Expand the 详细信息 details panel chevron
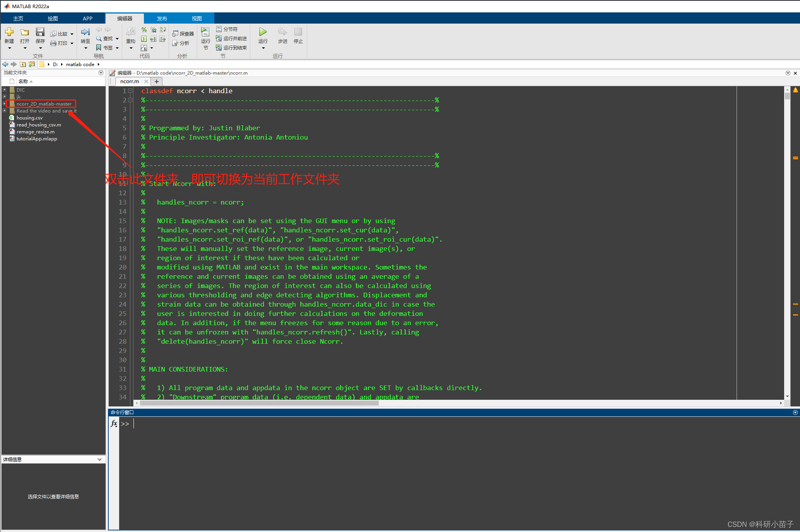800x532 pixels. pos(99,459)
